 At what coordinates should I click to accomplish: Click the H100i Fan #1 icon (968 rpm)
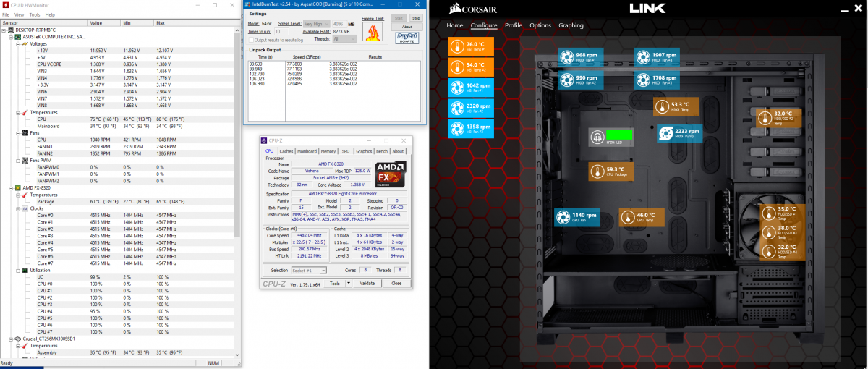point(566,58)
